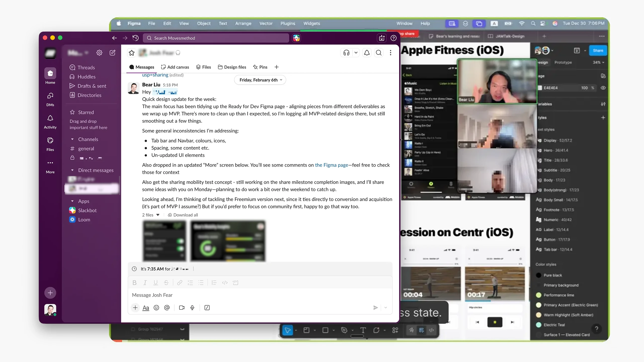Click the Search Movesmethod field
Viewport: 644px width, 362px height.
coord(216,38)
